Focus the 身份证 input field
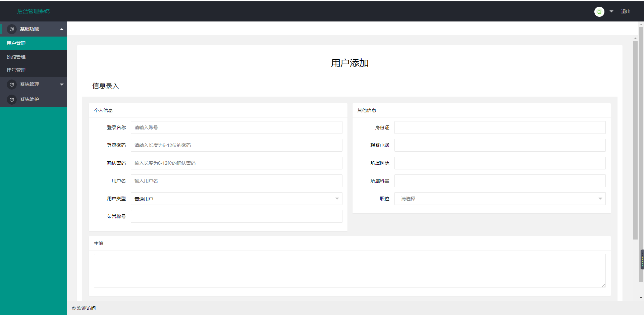Image resolution: width=644 pixels, height=315 pixels. (x=500, y=127)
